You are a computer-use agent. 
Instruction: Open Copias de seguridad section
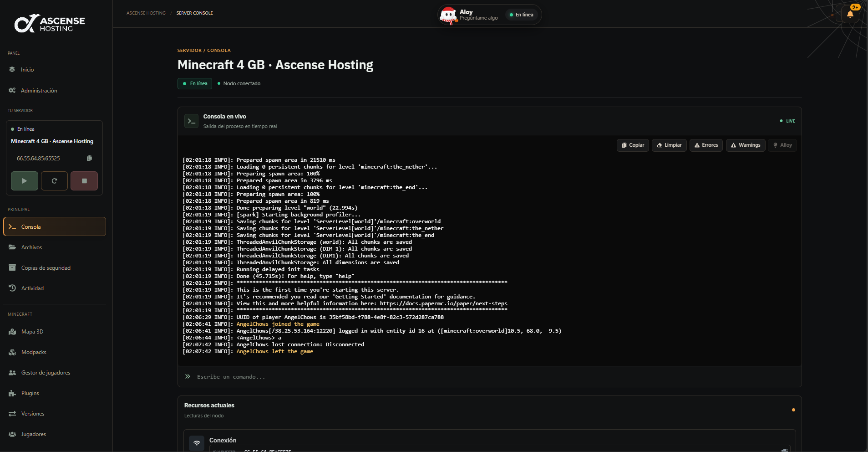tap(55, 268)
